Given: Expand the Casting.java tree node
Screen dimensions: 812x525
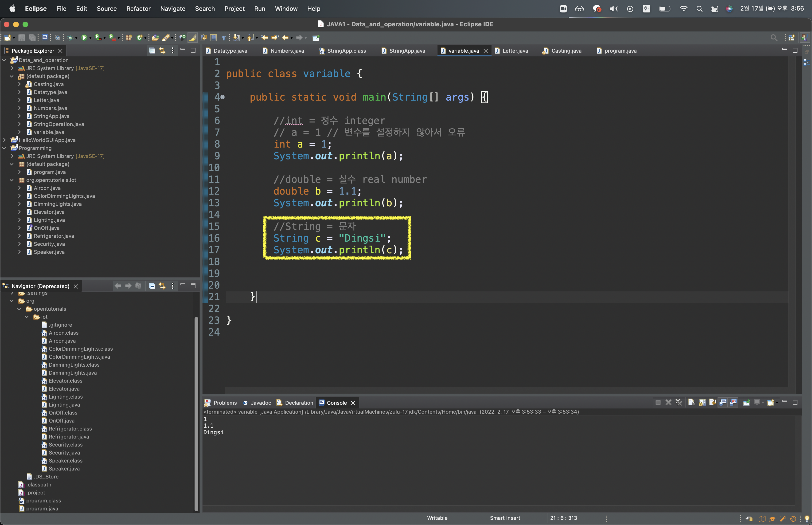Looking at the screenshot, I should tap(20, 84).
